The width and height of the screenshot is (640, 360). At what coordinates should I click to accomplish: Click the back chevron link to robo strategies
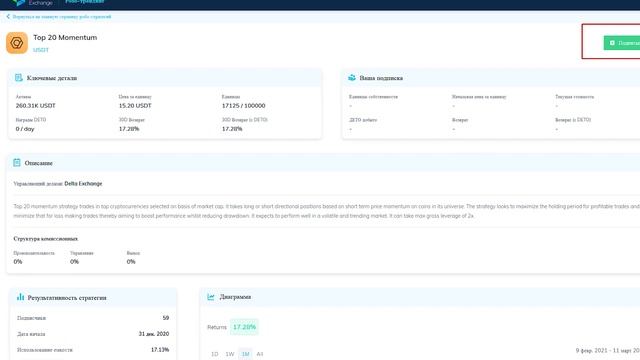point(58,17)
